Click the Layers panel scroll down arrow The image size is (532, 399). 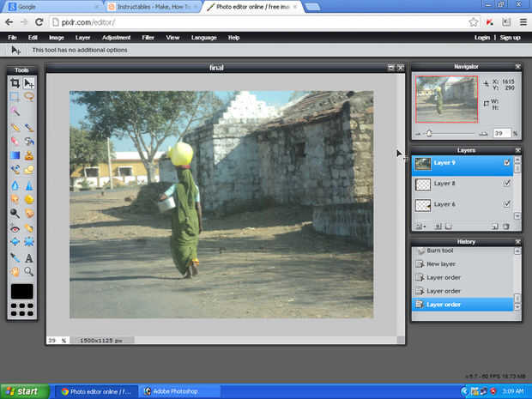coord(517,215)
